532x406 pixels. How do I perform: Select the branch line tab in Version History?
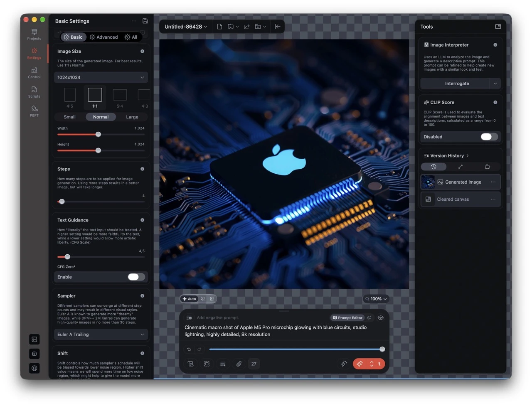click(461, 167)
